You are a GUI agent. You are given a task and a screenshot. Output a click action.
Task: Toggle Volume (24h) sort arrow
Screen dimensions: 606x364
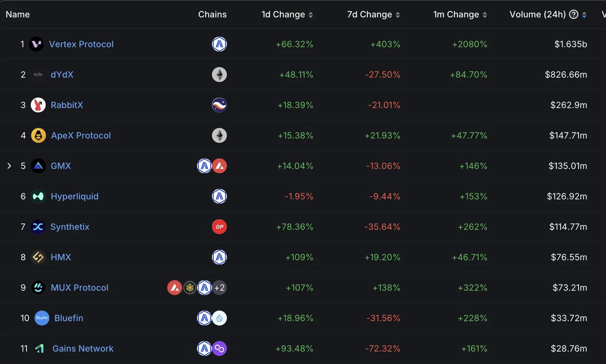[584, 15]
